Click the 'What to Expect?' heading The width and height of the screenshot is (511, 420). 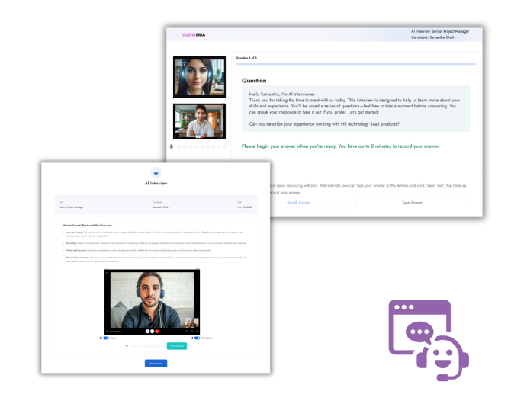pyautogui.click(x=88, y=226)
